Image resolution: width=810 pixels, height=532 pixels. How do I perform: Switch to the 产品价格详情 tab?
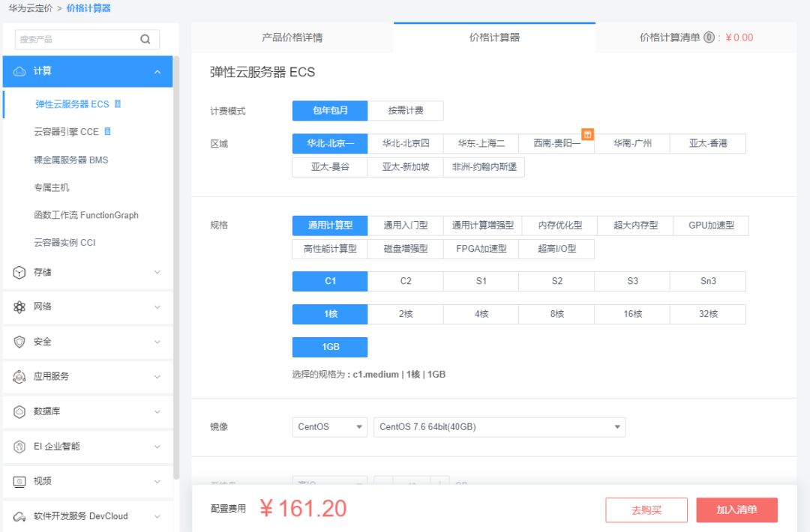point(292,37)
